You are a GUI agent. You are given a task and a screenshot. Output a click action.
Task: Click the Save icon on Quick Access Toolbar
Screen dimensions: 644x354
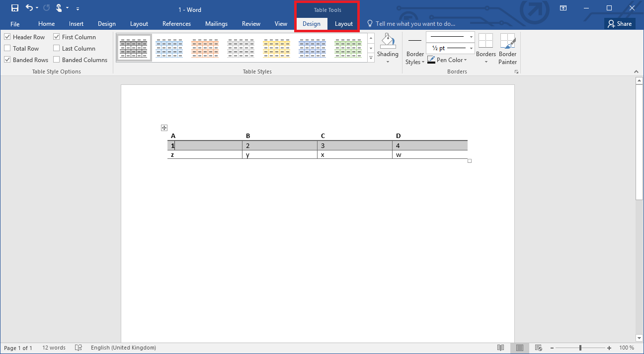point(14,8)
